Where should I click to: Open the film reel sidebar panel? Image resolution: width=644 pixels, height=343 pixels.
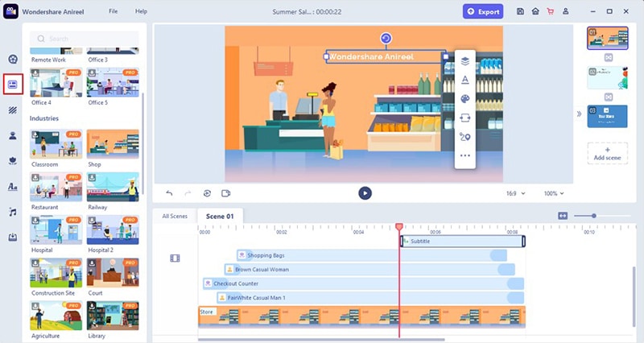(13, 59)
